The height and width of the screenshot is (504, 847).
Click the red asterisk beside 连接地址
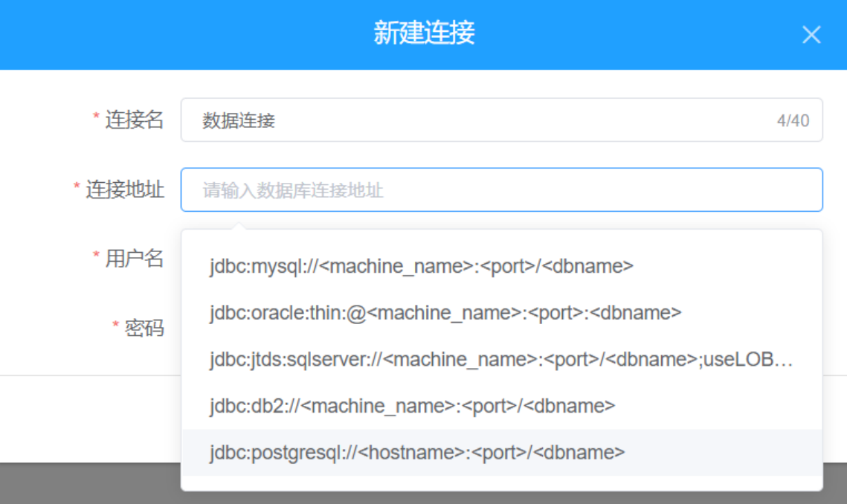[77, 187]
